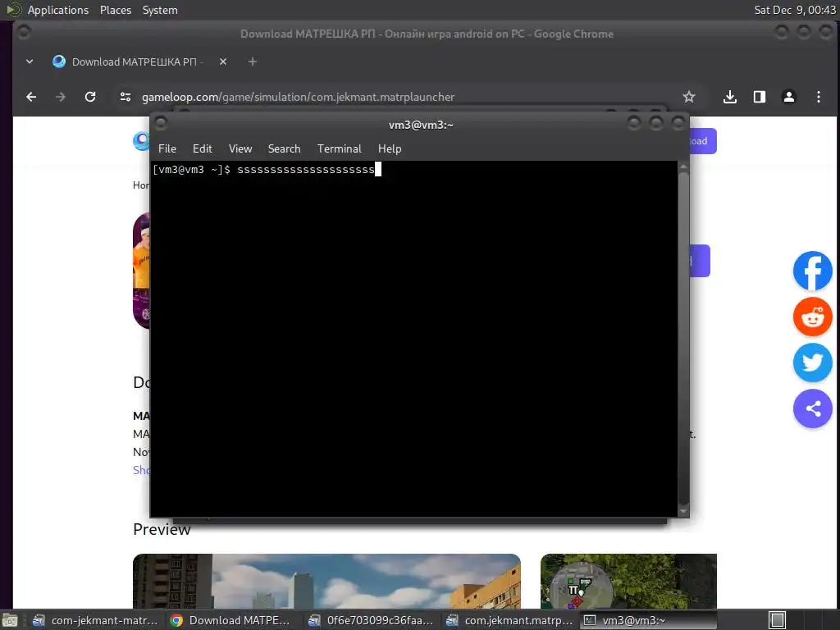Click the Preview heading text
The height and width of the screenshot is (630, 840).
click(162, 529)
